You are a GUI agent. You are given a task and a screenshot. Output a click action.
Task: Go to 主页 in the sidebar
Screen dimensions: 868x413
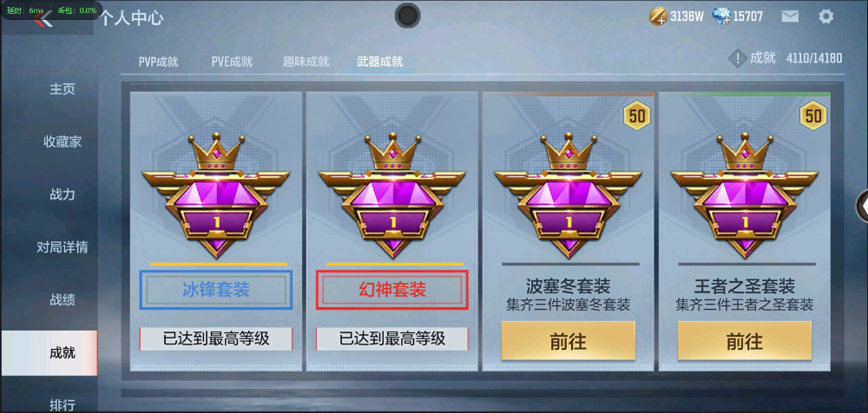click(x=62, y=89)
